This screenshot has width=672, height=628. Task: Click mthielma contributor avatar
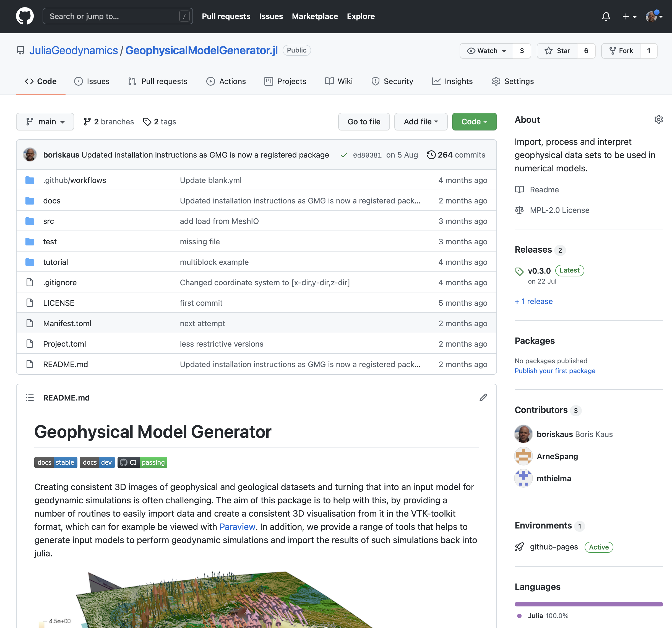(523, 478)
